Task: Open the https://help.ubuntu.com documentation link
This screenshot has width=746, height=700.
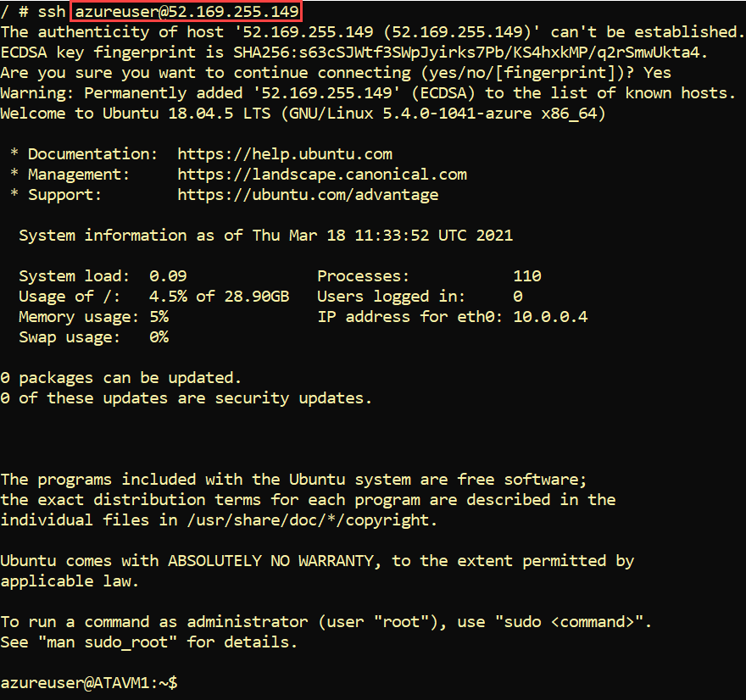Action: (285, 154)
